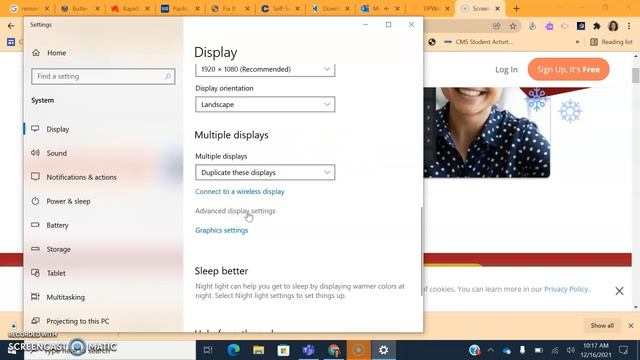640x360 pixels.
Task: Select Projecting to this PC
Action: click(x=78, y=321)
